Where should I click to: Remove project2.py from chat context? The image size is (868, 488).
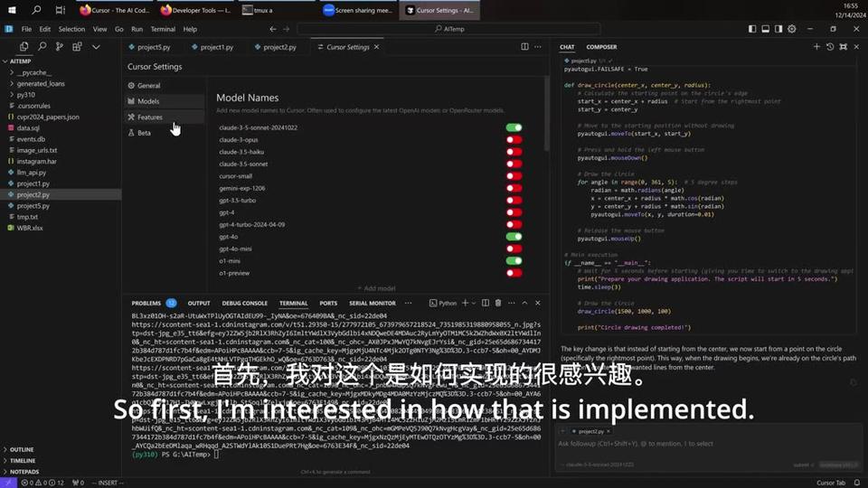click(609, 431)
